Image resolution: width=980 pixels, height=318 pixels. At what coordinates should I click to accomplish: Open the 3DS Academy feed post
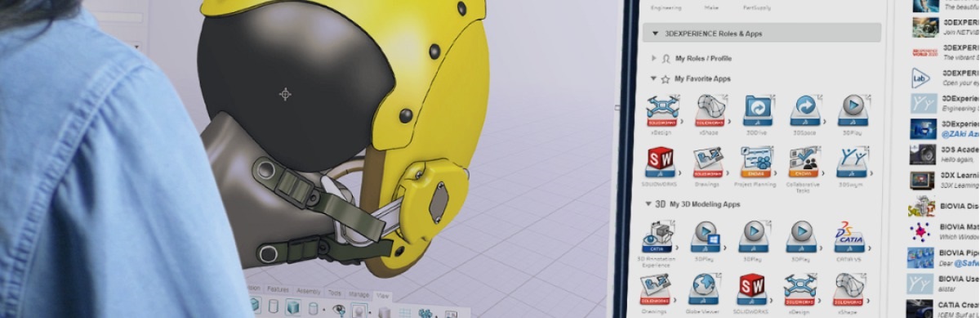click(x=945, y=154)
